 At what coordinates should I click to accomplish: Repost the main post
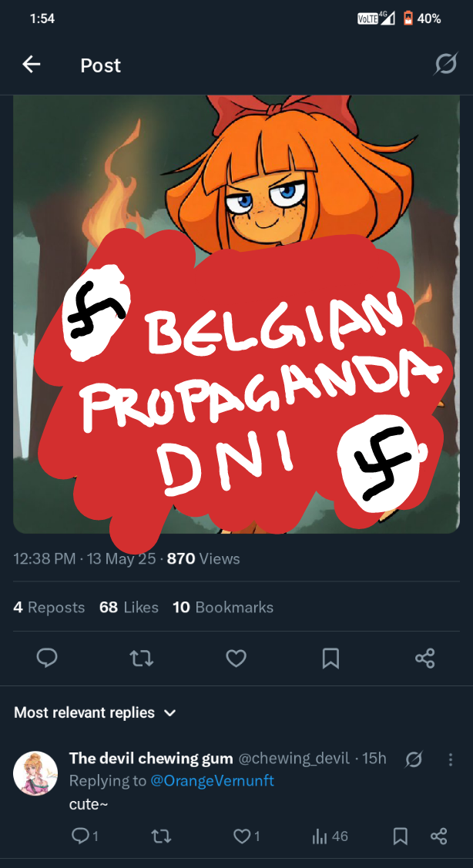tap(141, 659)
